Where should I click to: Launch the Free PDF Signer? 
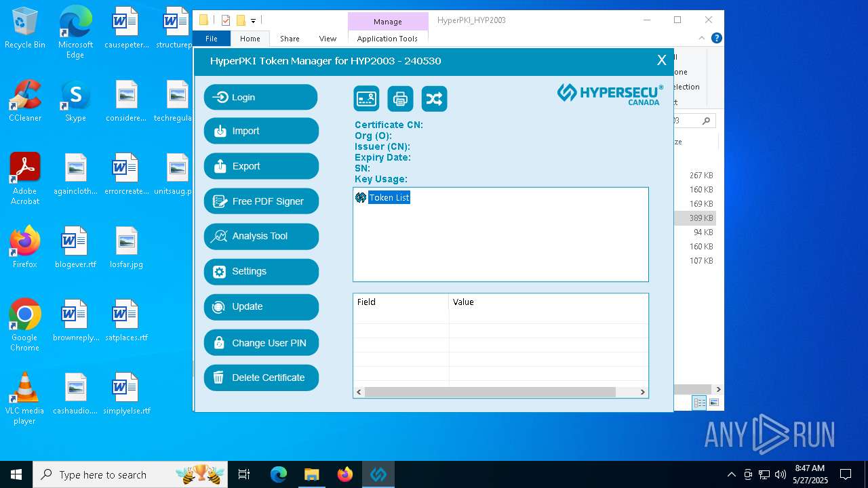[x=261, y=201]
